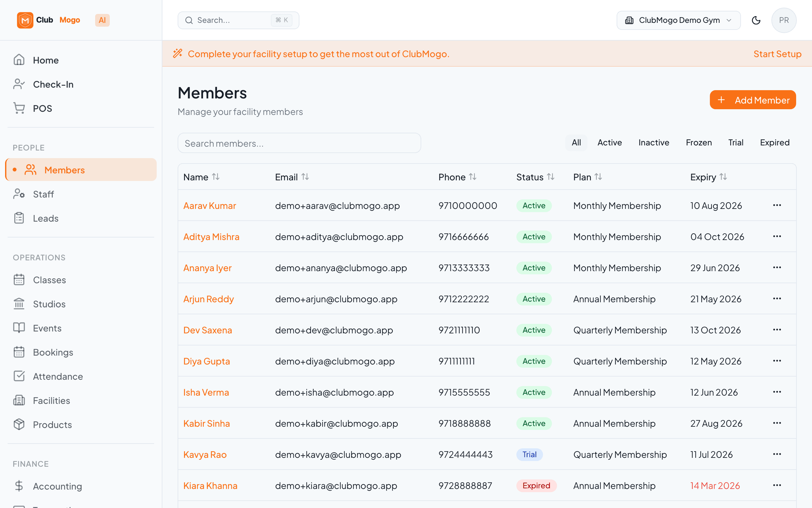Screen dimensions: 812x508
Task: Sort the table by Status column
Action: click(535, 177)
